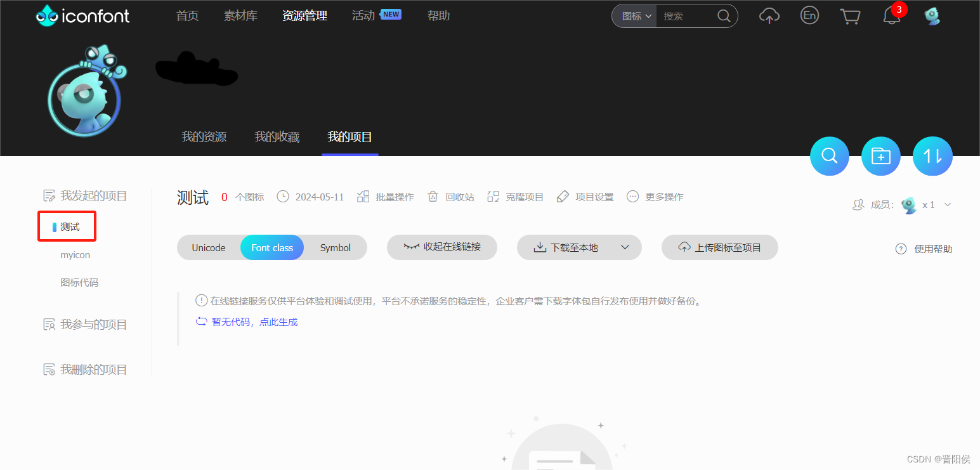Image resolution: width=980 pixels, height=470 pixels.
Task: Switch to 我的收藏 tab
Action: point(277,136)
